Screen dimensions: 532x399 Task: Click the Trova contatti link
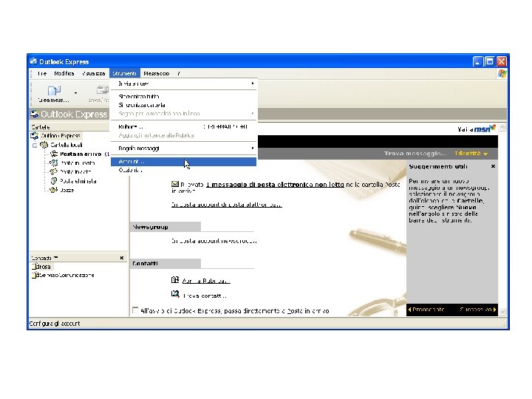(205, 296)
